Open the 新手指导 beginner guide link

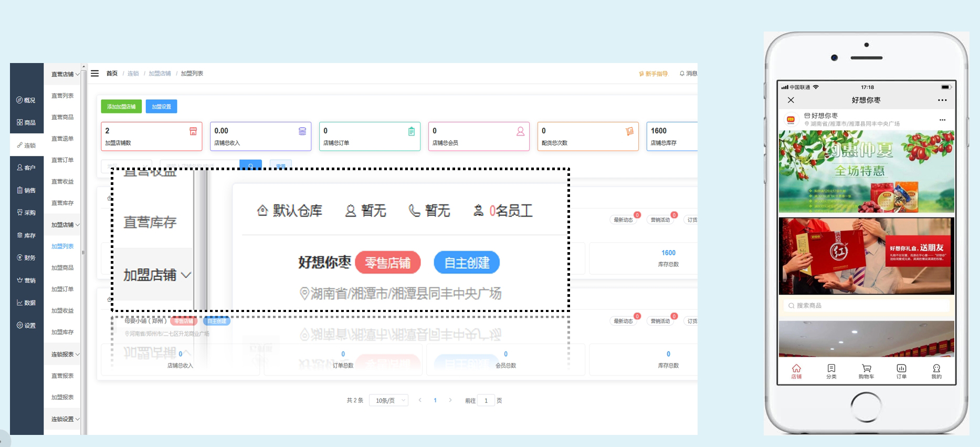(x=654, y=74)
